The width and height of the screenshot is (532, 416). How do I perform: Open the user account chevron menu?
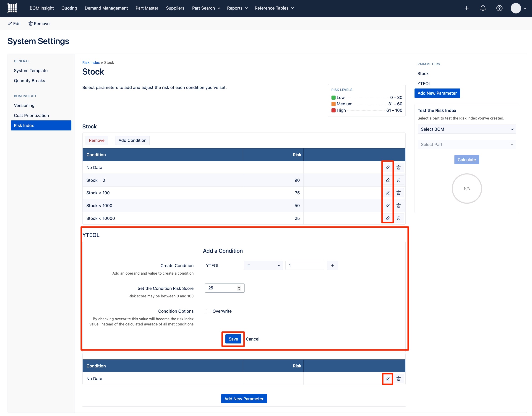pos(525,8)
